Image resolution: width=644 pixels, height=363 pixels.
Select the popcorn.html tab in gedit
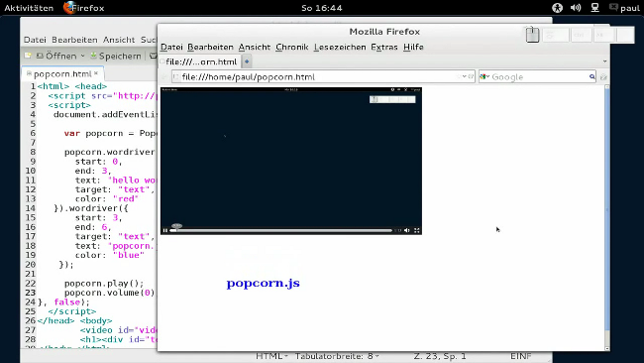click(62, 74)
